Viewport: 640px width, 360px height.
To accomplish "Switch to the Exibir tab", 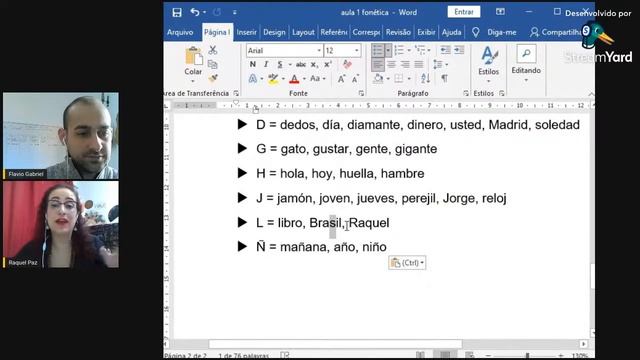I will [426, 32].
